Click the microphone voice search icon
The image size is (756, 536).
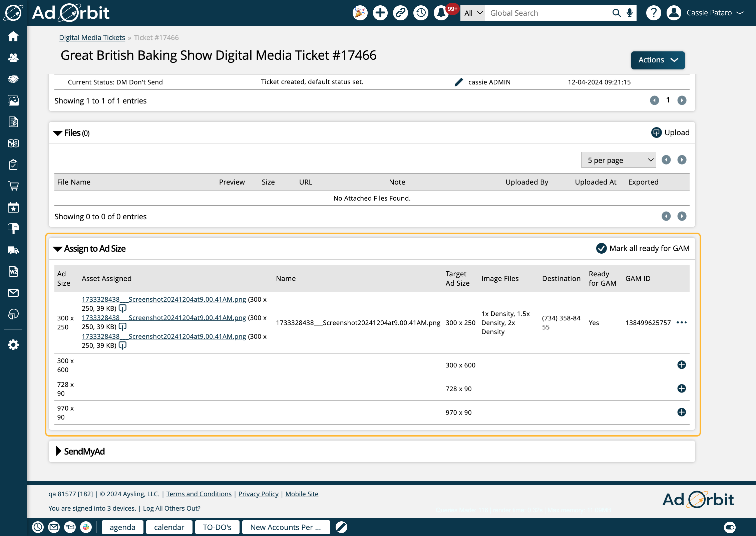coord(630,13)
